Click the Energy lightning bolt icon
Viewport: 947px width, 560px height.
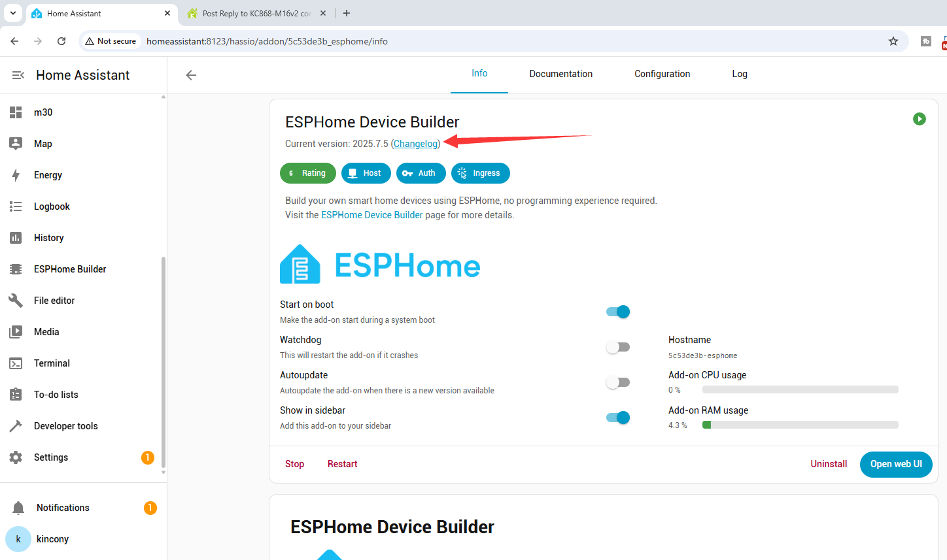click(x=16, y=175)
